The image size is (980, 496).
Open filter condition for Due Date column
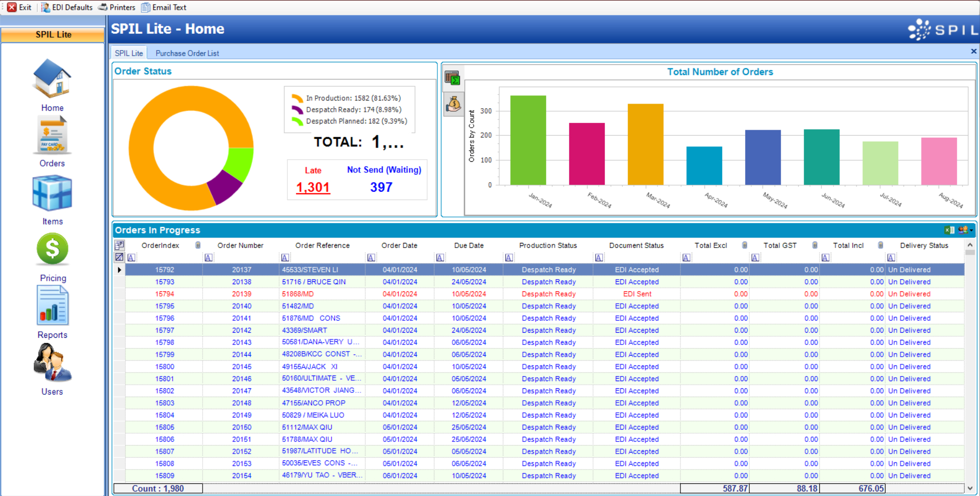point(440,258)
